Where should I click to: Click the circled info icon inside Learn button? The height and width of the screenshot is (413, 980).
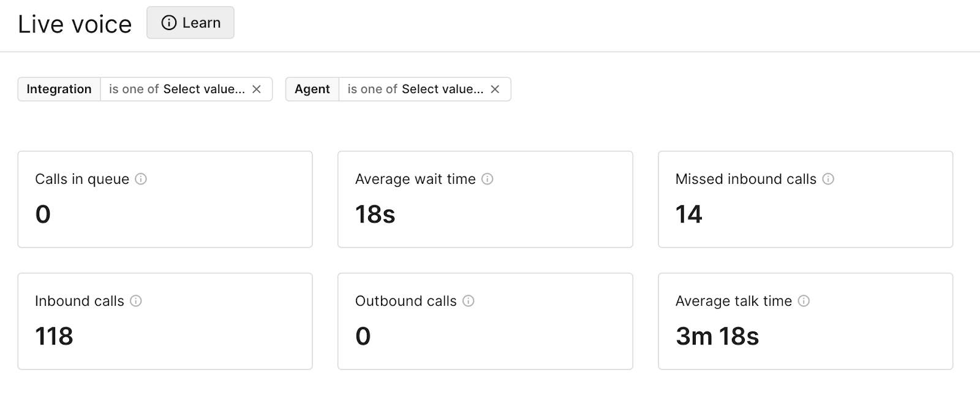tap(168, 22)
